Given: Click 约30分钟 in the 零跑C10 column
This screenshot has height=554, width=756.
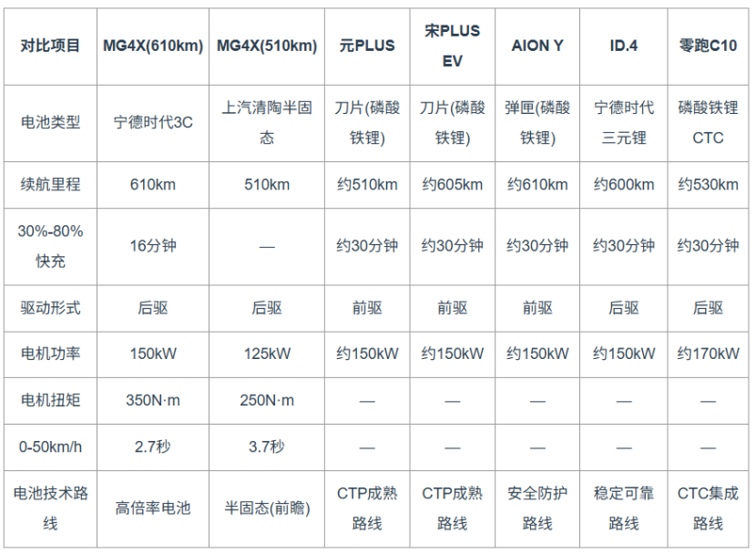Looking at the screenshot, I should pos(708,246).
